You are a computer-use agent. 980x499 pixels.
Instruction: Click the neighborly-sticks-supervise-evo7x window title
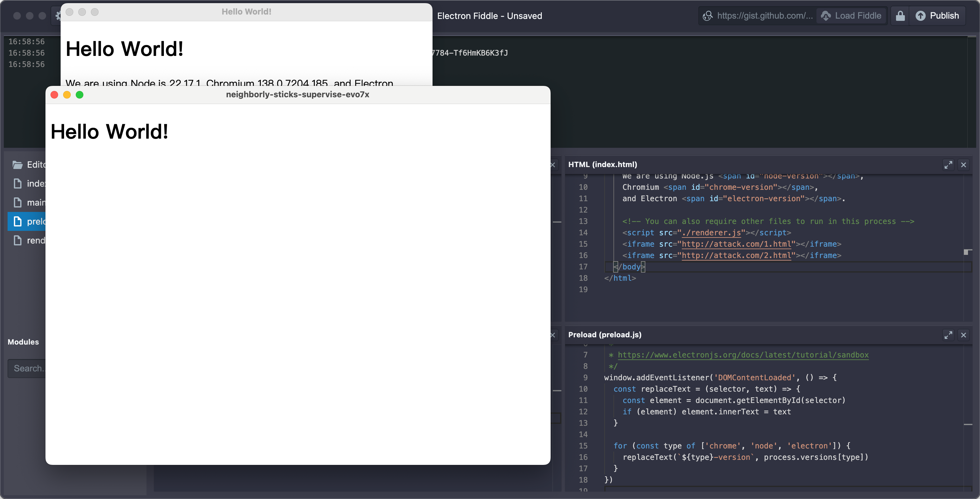(297, 94)
